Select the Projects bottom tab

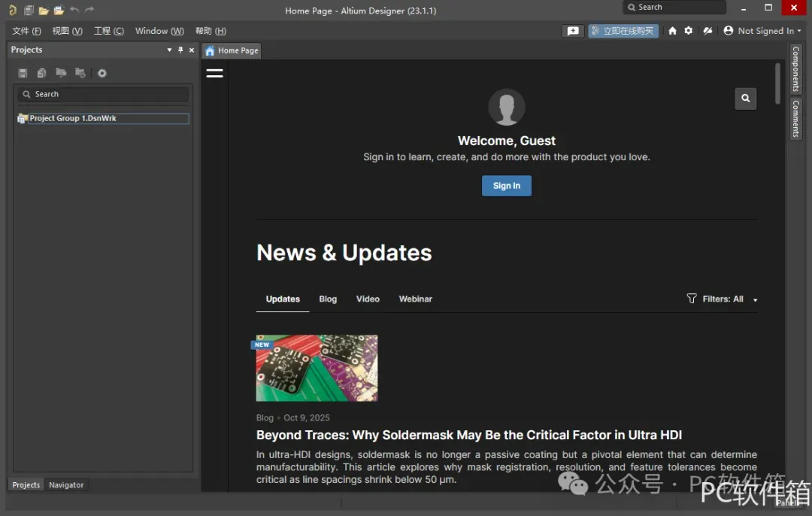point(26,485)
